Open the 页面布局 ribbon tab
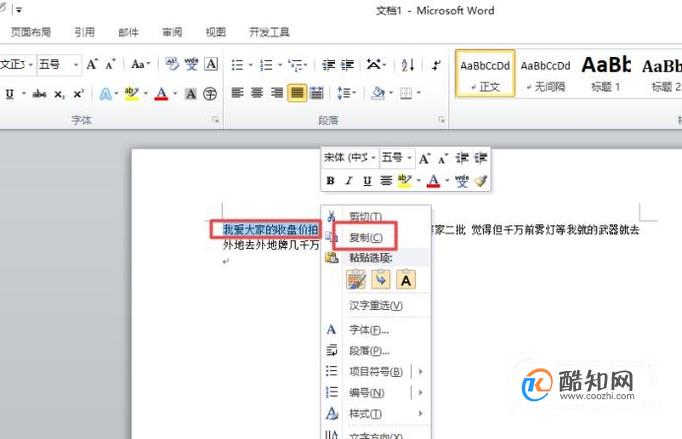This screenshot has width=682, height=439. coord(31,32)
